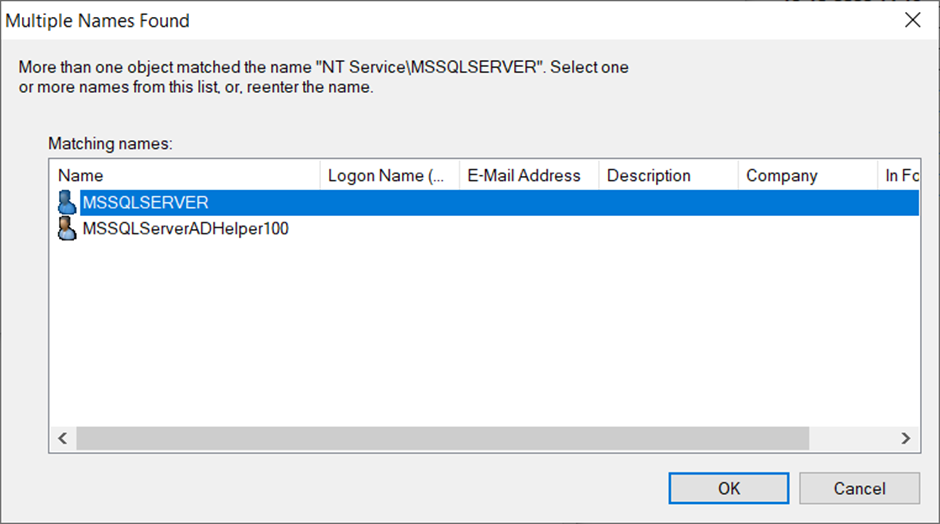Select the MSSQLServerADHelper100 entry
The width and height of the screenshot is (940, 524).
185,228
